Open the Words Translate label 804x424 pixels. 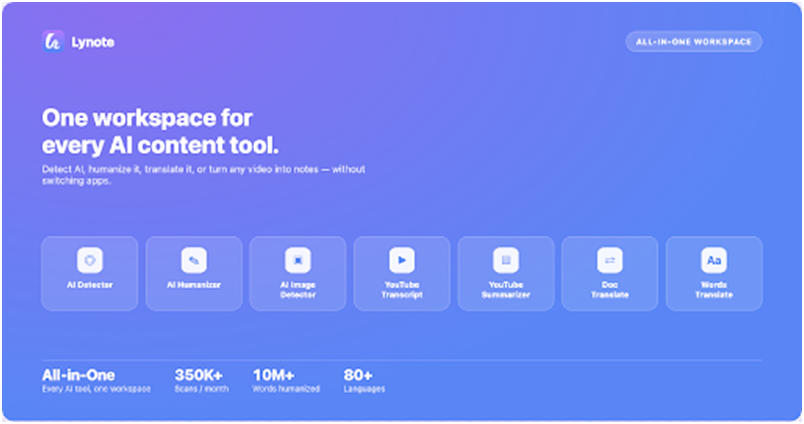(x=714, y=290)
